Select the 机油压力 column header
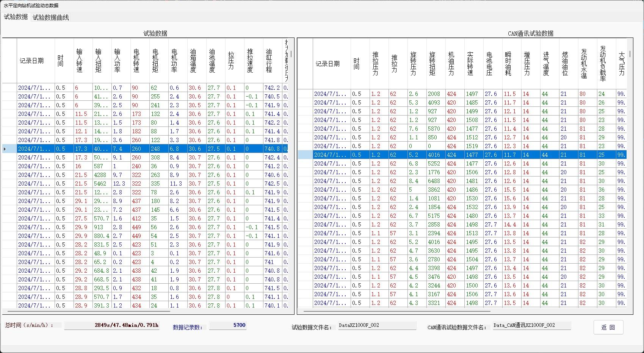644x353 pixels. pos(455,64)
